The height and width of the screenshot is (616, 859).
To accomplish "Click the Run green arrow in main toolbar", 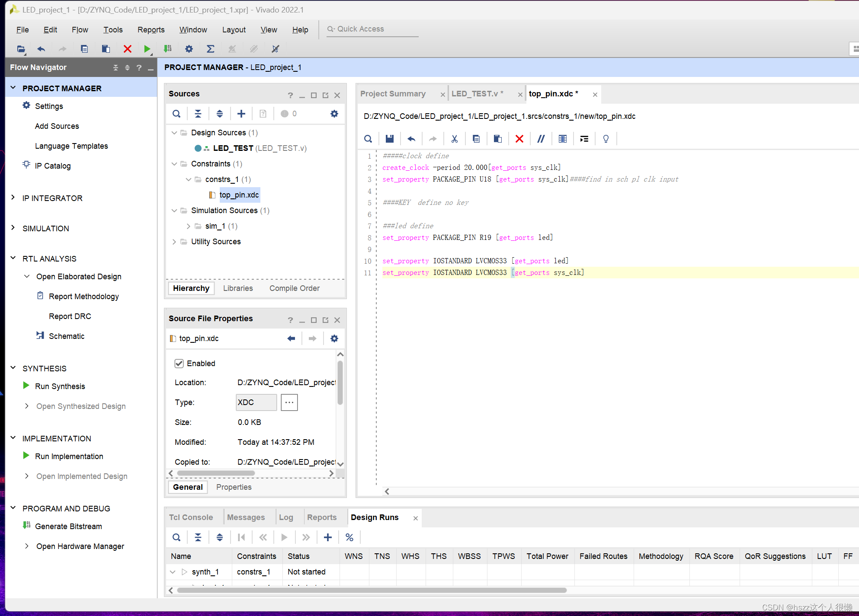I will tap(147, 49).
